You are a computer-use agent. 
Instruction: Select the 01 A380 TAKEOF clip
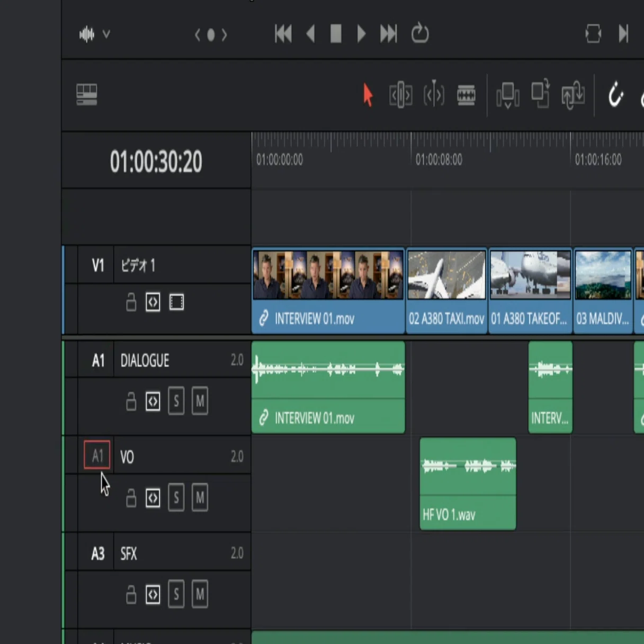[530, 291]
